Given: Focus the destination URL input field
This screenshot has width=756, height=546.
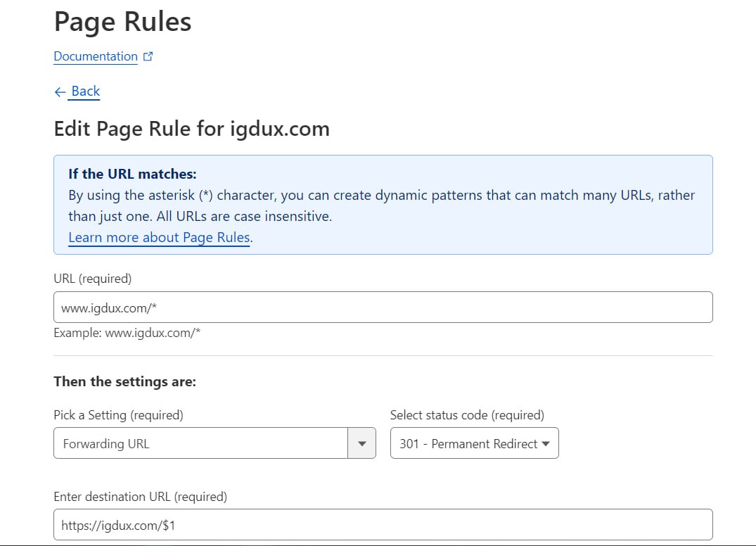Looking at the screenshot, I should 383,525.
